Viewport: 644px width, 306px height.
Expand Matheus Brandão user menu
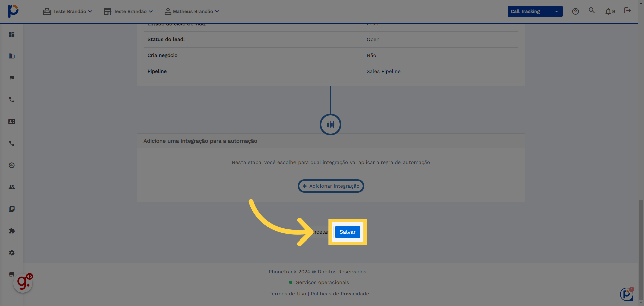click(192, 11)
